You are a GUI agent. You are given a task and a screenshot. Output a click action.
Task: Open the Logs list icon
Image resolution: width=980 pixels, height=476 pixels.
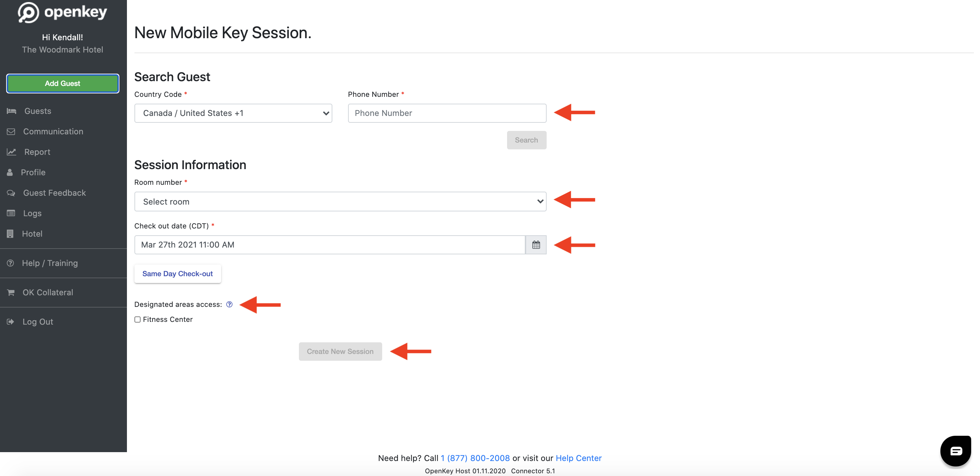(x=11, y=213)
